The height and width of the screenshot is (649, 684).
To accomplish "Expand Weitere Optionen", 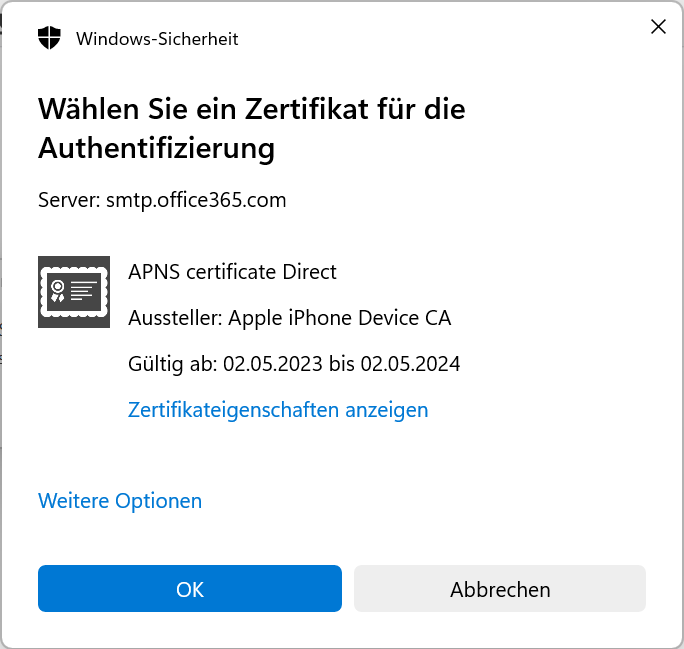I will tap(120, 501).
